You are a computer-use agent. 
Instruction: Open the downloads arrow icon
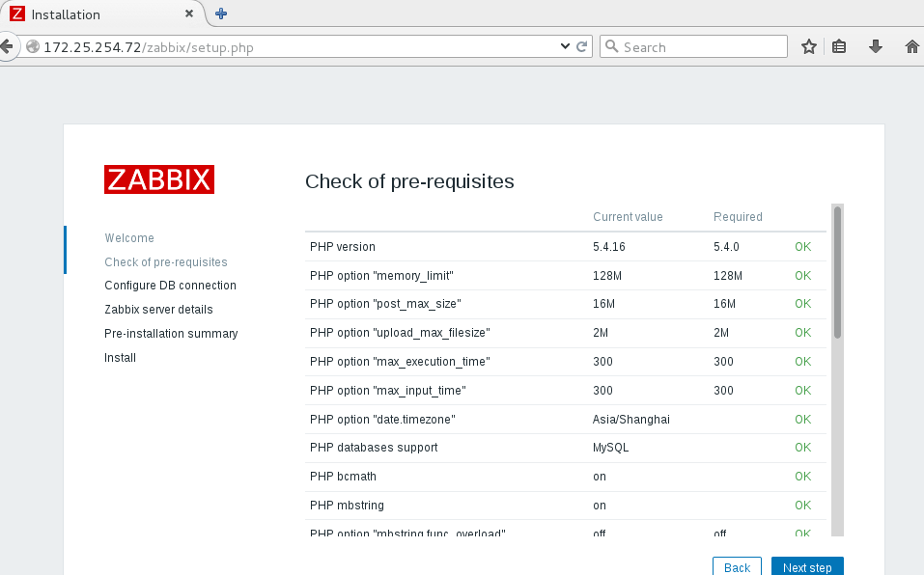point(876,46)
